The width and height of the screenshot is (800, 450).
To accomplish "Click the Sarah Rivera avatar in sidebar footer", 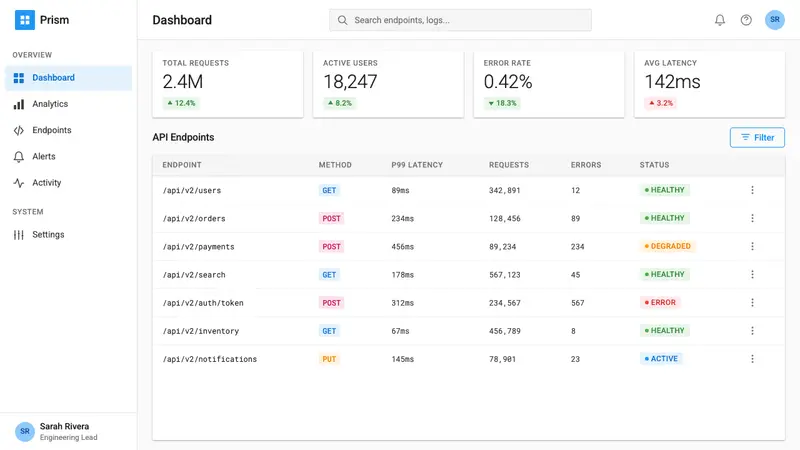I will pyautogui.click(x=24, y=431).
